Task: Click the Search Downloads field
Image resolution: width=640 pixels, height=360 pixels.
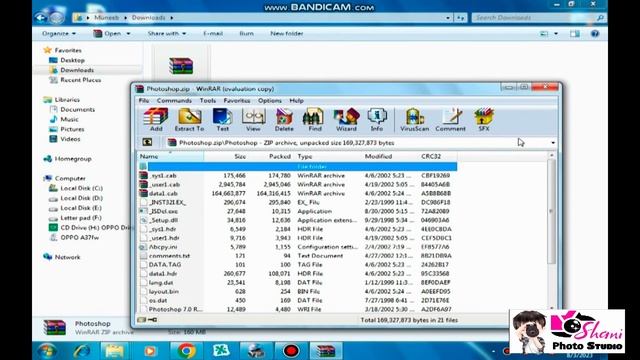Action: (535, 18)
